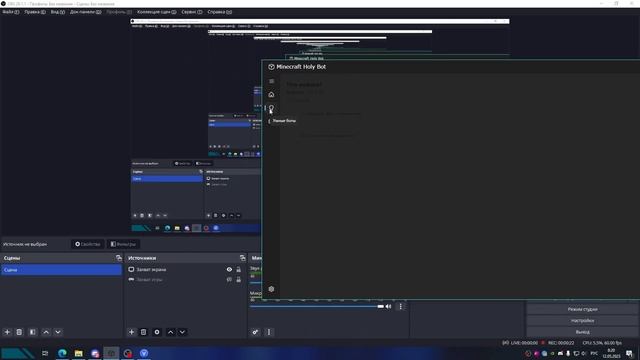Open the Вид menu
640x360 pixels.
(x=58, y=12)
